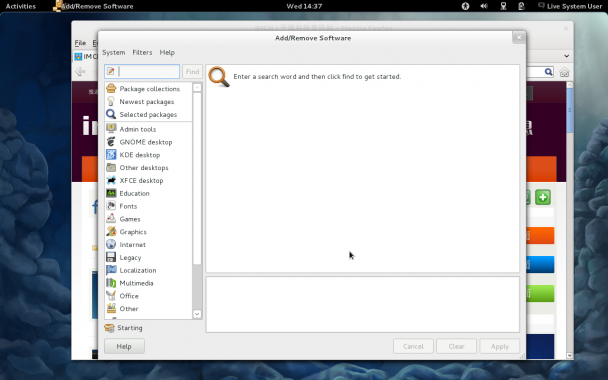Select the XFCE desktop mouse icon
Image resolution: width=608 pixels, height=380 pixels.
(x=111, y=180)
